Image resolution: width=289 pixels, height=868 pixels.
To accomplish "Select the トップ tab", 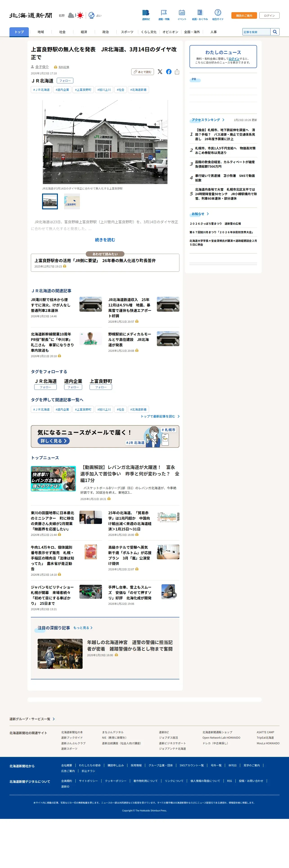I will (x=19, y=32).
